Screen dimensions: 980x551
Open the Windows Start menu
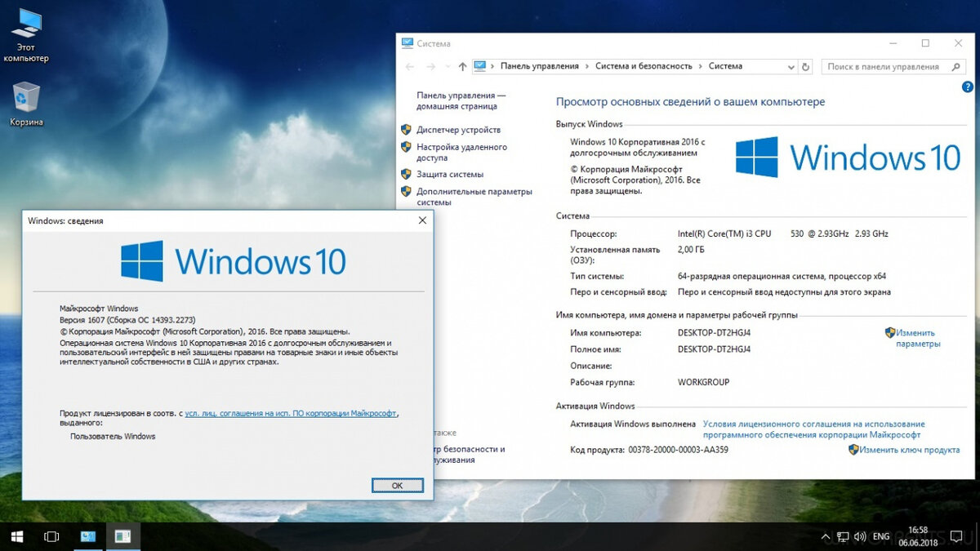tap(17, 536)
